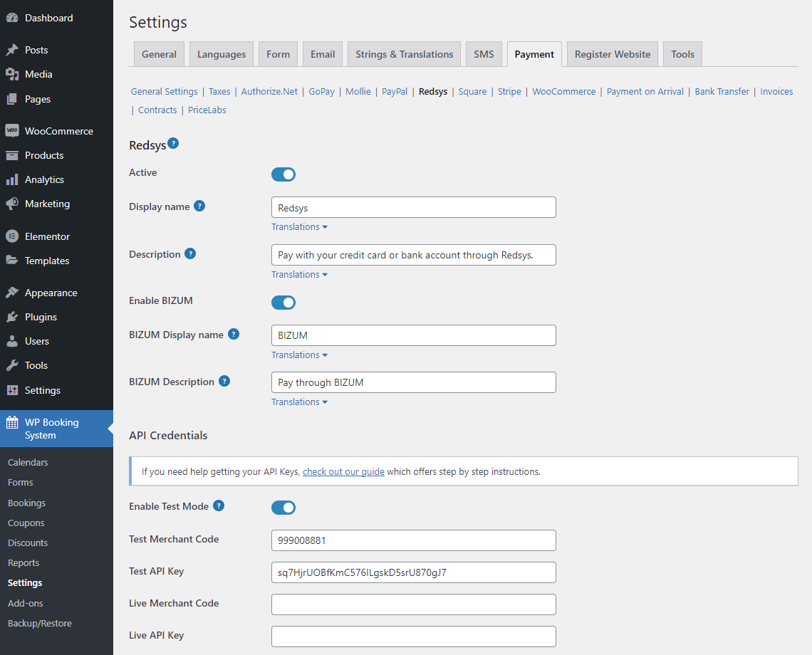The image size is (812, 655).
Task: Open the Register Website tab
Action: point(613,54)
